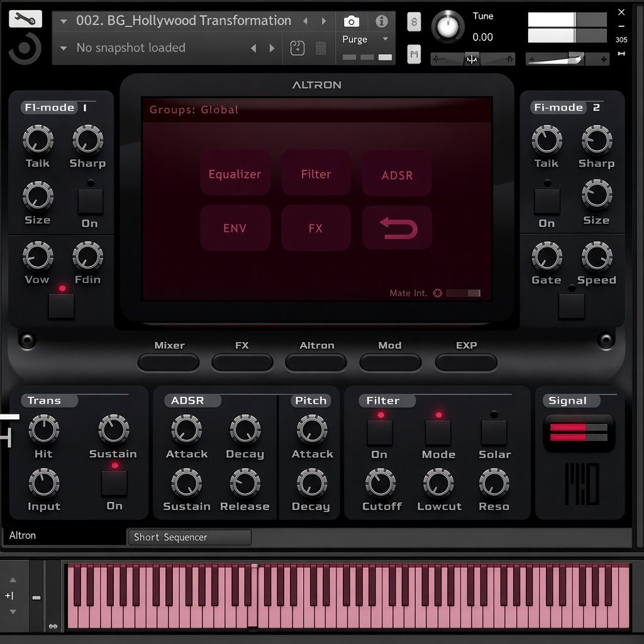Image resolution: width=644 pixels, height=644 pixels.
Task: Toggle the Filter On switch
Action: [379, 433]
